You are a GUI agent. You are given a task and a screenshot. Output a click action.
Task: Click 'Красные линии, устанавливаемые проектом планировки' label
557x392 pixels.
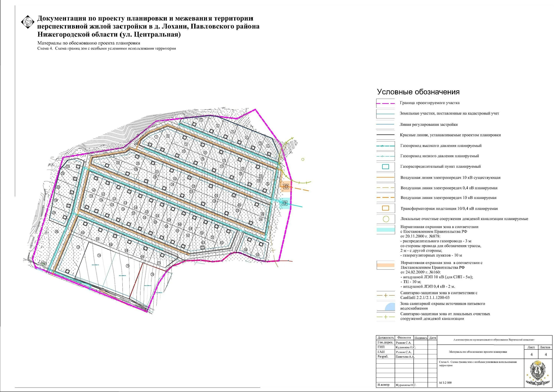450,135
